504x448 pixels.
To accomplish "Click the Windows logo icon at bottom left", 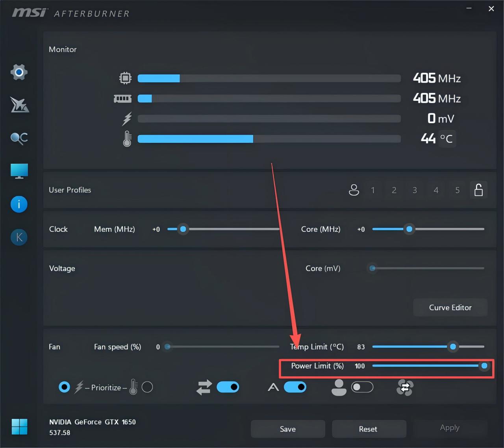I will coord(19,427).
